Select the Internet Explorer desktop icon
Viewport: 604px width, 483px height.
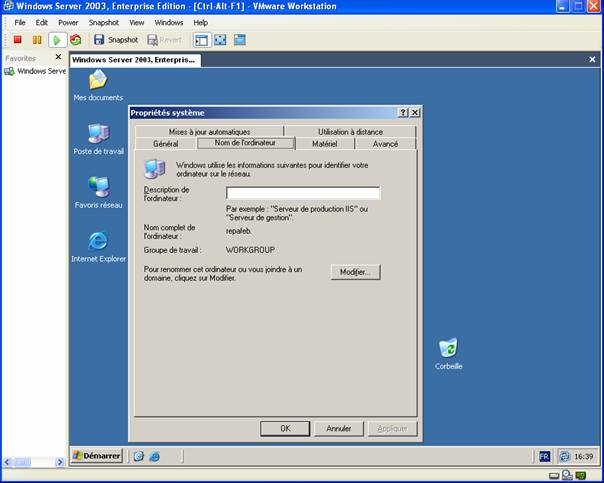pos(99,247)
